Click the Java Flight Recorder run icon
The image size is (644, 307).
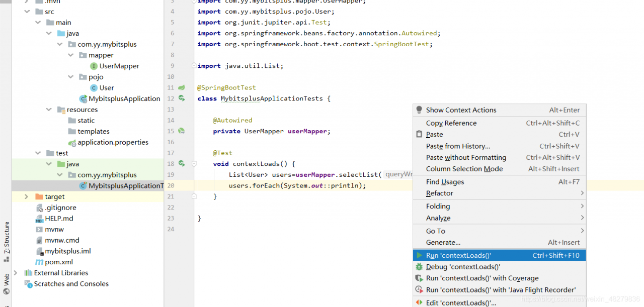[x=419, y=290]
